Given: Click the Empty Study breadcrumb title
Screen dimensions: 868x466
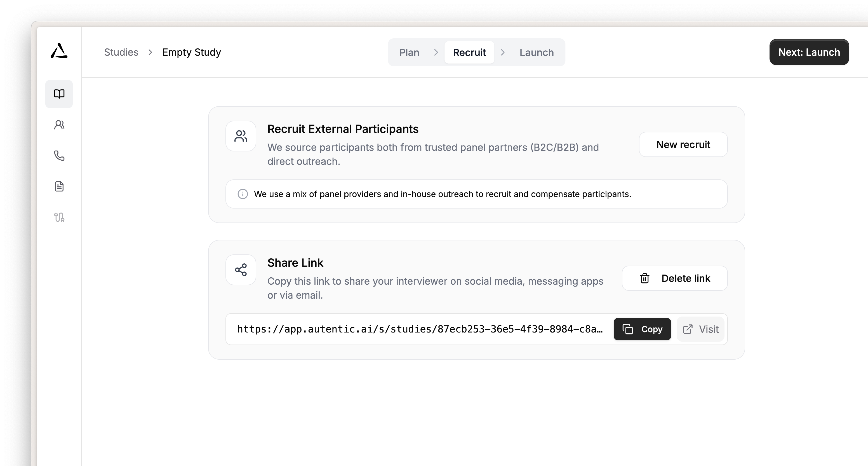Looking at the screenshot, I should [x=191, y=52].
